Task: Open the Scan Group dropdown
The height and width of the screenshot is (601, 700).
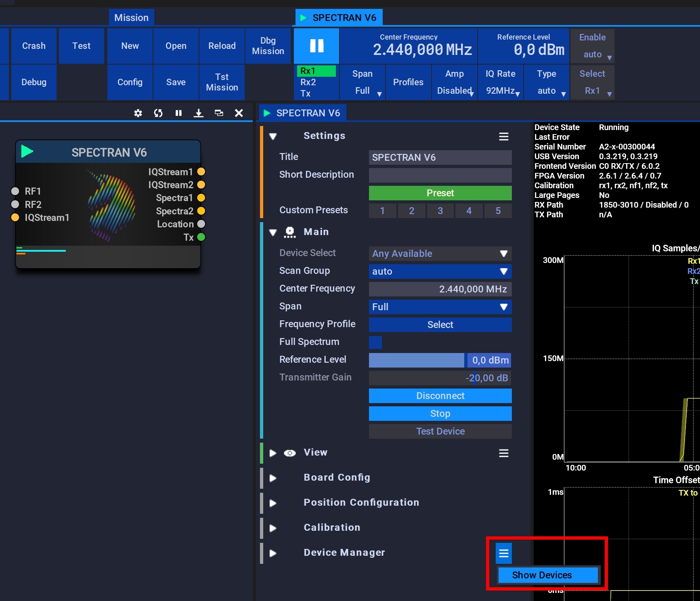Action: click(440, 271)
